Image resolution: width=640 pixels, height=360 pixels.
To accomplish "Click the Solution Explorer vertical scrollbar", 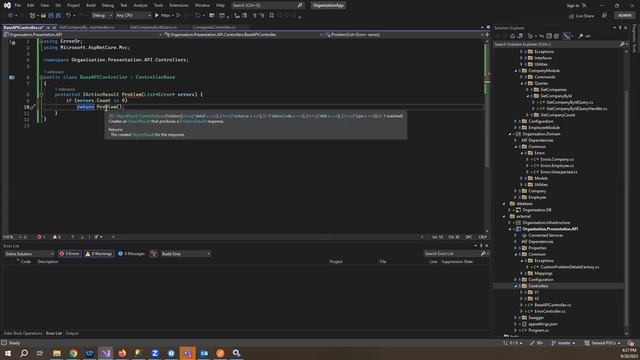I will (627, 192).
